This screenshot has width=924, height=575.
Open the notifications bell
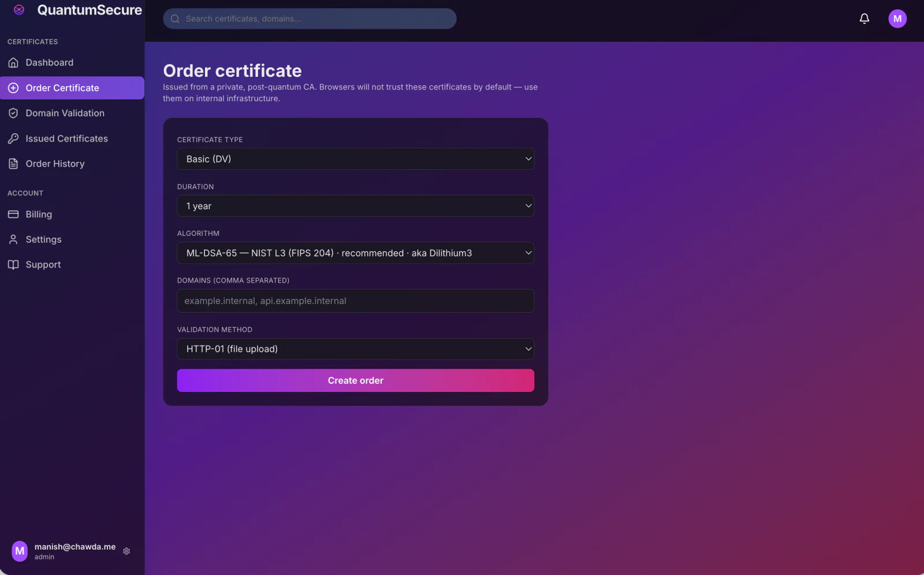pyautogui.click(x=864, y=18)
